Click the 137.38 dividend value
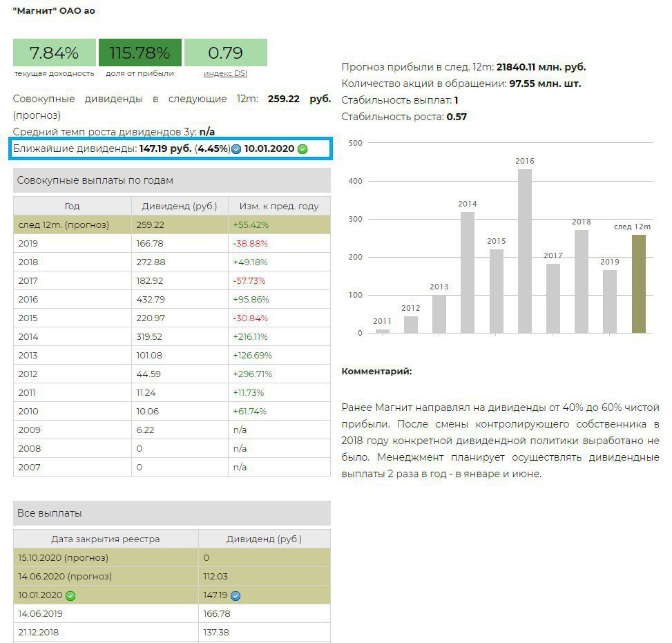 216,632
